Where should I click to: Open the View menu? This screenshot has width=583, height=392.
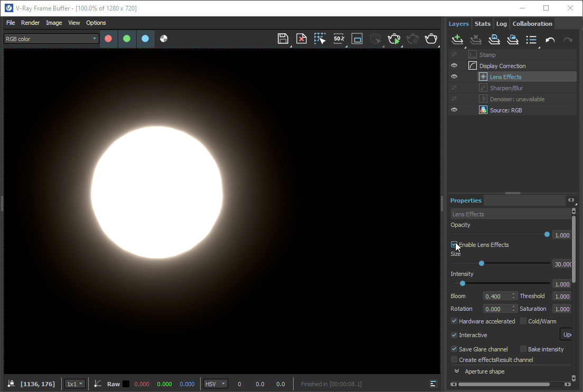click(74, 23)
